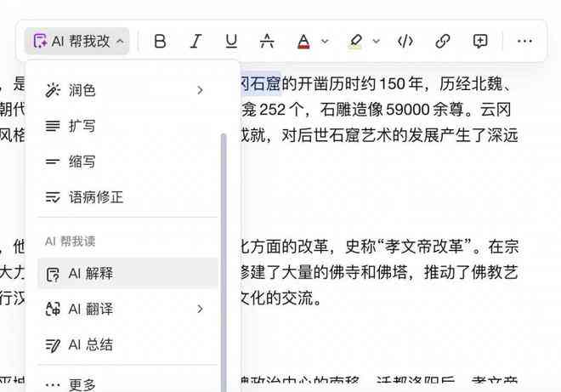
Task: Select AI 解释 menu entry
Action: click(x=127, y=274)
